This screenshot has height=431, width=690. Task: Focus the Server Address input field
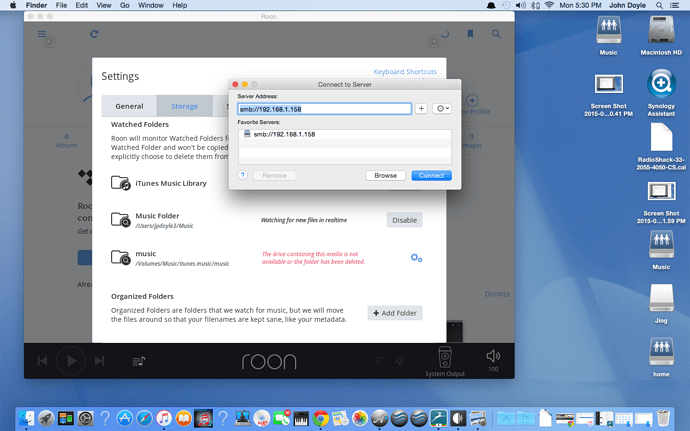coord(324,109)
